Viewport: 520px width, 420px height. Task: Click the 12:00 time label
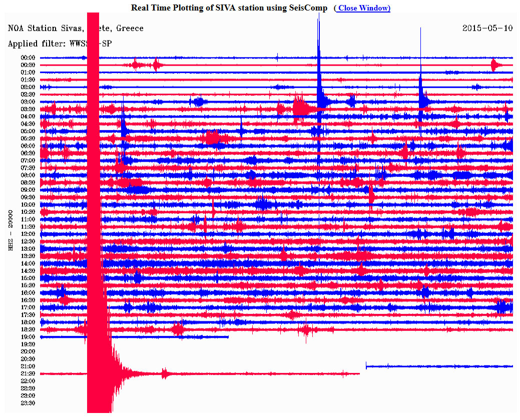pos(28,234)
